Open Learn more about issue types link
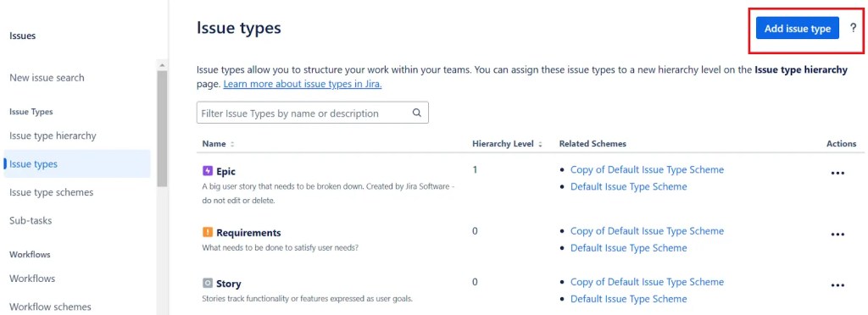Viewport: 868px width, 315px height. pos(303,85)
